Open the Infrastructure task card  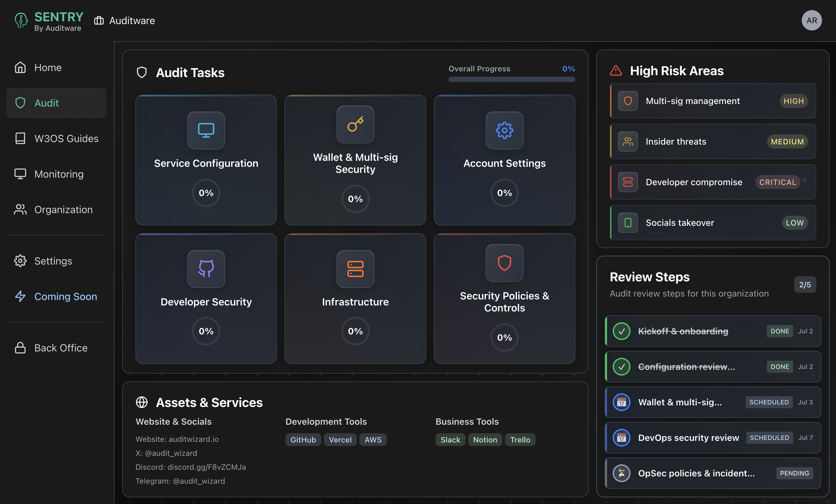(355, 298)
